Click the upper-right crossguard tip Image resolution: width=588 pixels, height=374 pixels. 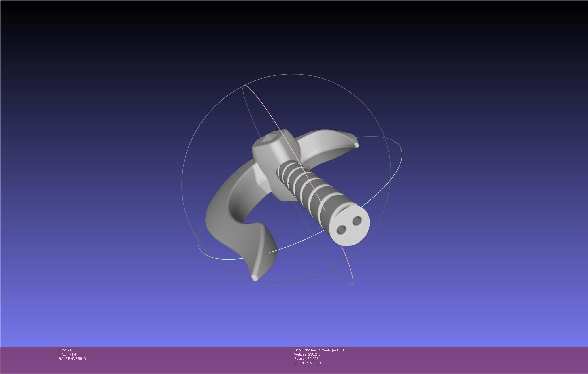click(x=356, y=145)
